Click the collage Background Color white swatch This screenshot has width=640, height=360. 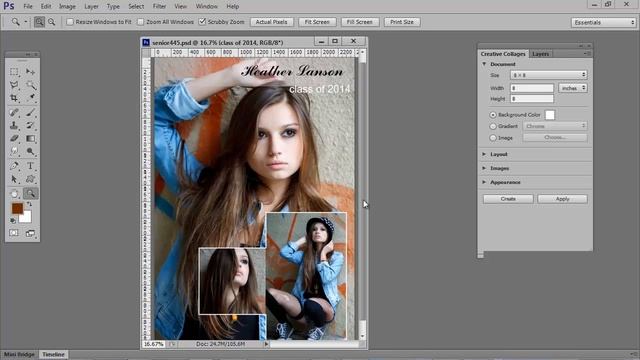tap(550, 115)
